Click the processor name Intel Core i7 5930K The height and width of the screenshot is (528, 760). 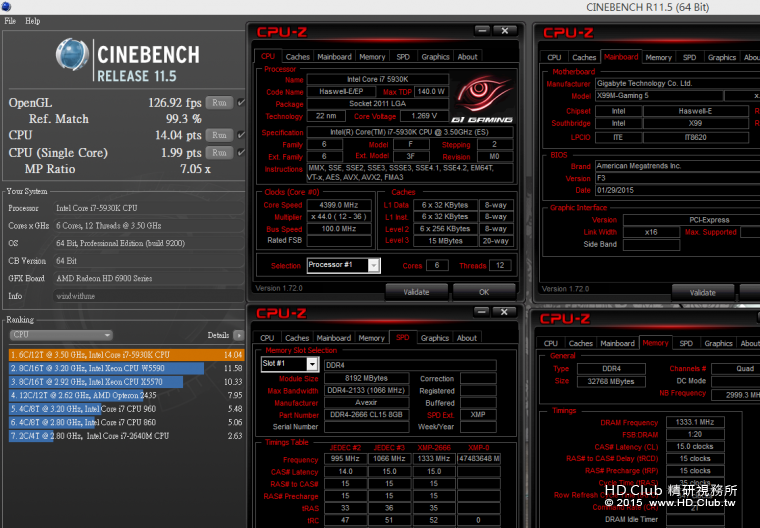coord(378,80)
